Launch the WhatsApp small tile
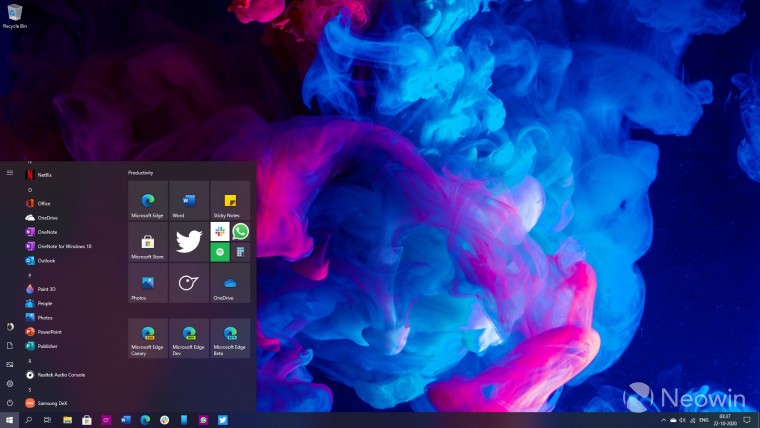The image size is (760, 428). click(x=240, y=232)
